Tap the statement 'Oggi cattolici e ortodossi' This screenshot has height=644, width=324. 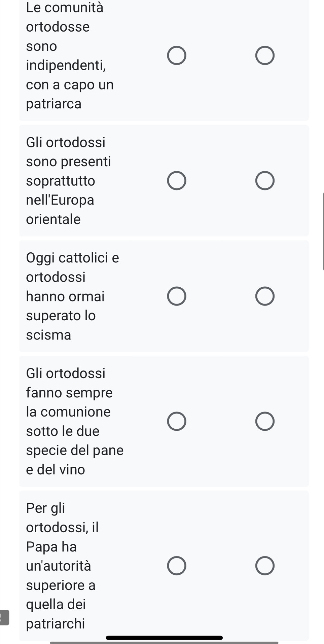[x=72, y=296]
